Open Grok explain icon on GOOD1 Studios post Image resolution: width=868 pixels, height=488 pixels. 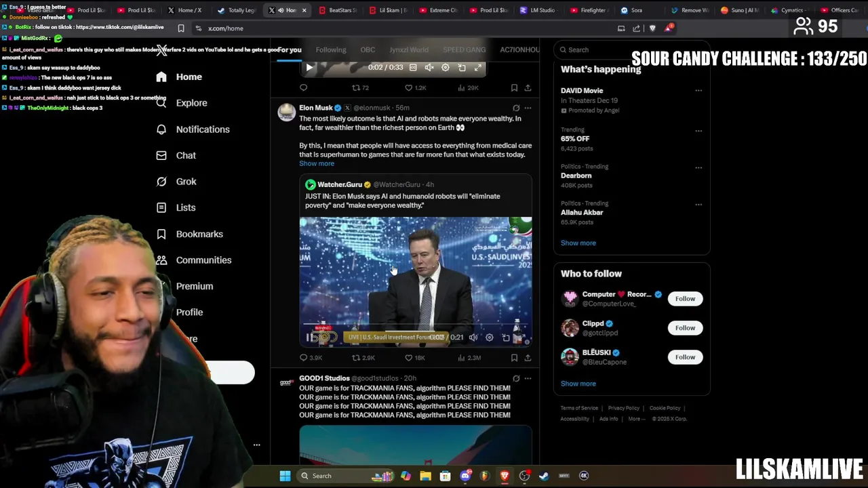pyautogui.click(x=516, y=378)
